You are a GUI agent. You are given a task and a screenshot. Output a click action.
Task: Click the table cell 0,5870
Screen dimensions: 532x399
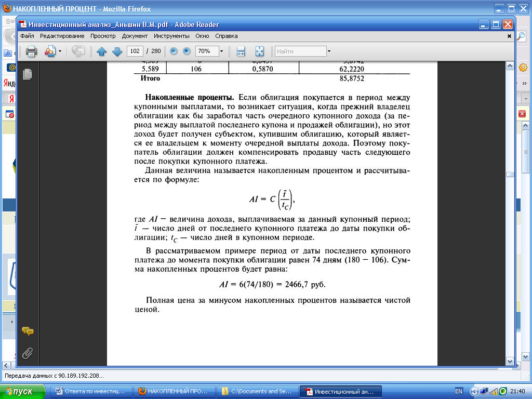tap(262, 69)
